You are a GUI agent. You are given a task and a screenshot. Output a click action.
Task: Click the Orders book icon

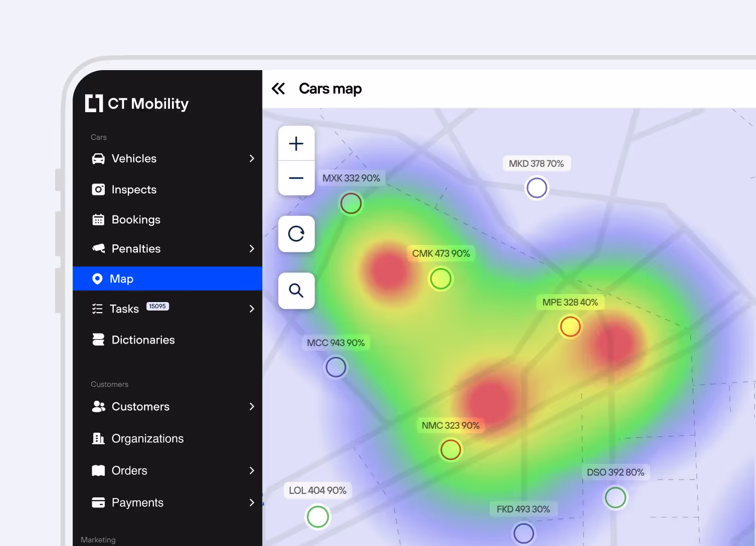98,470
